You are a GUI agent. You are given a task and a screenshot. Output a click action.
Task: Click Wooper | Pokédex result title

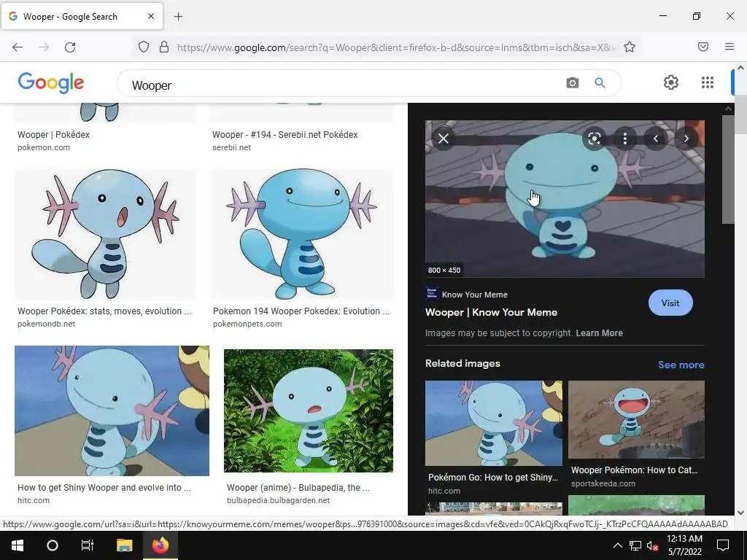point(53,135)
